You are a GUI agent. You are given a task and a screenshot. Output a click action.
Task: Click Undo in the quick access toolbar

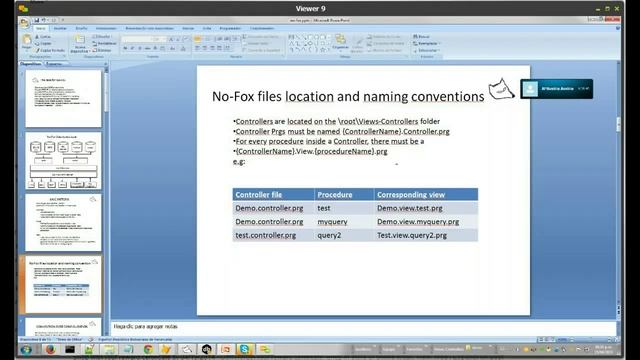pyautogui.click(x=44, y=20)
